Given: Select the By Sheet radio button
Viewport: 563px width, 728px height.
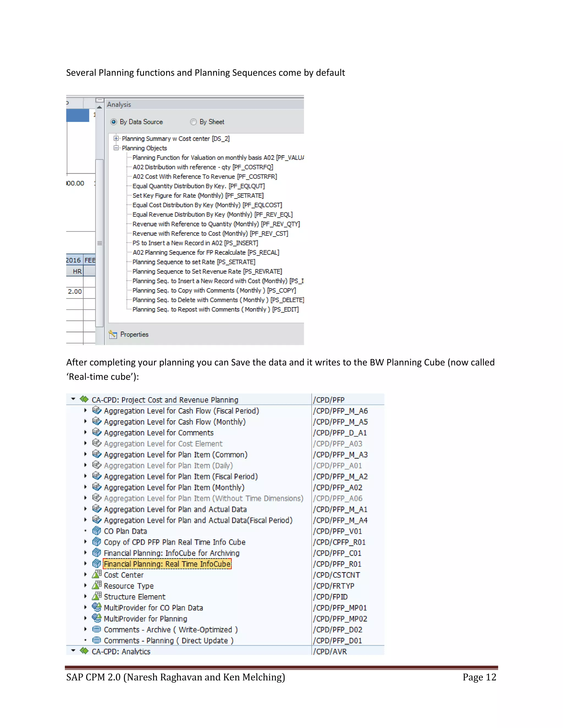Looking at the screenshot, I should (x=193, y=122).
